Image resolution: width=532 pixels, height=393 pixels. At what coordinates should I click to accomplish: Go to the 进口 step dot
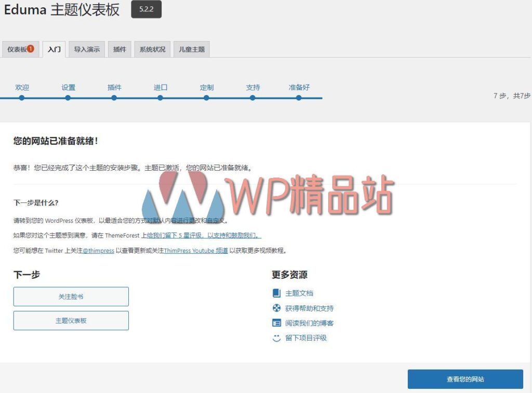click(160, 97)
